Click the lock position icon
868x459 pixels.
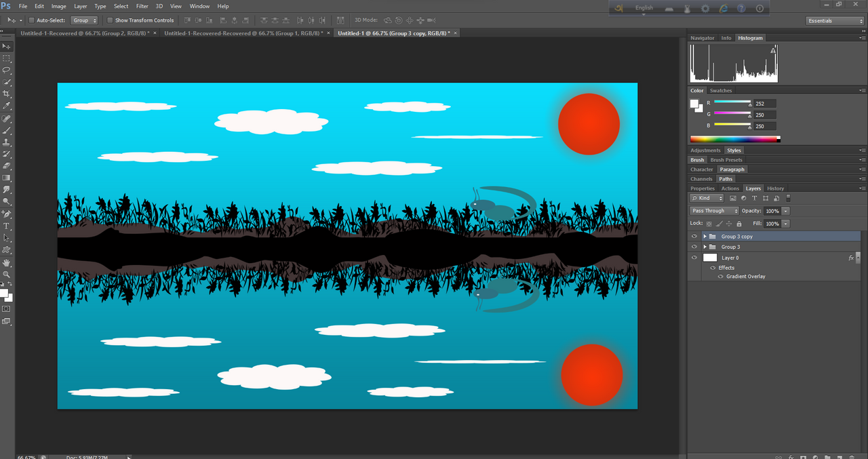click(729, 223)
